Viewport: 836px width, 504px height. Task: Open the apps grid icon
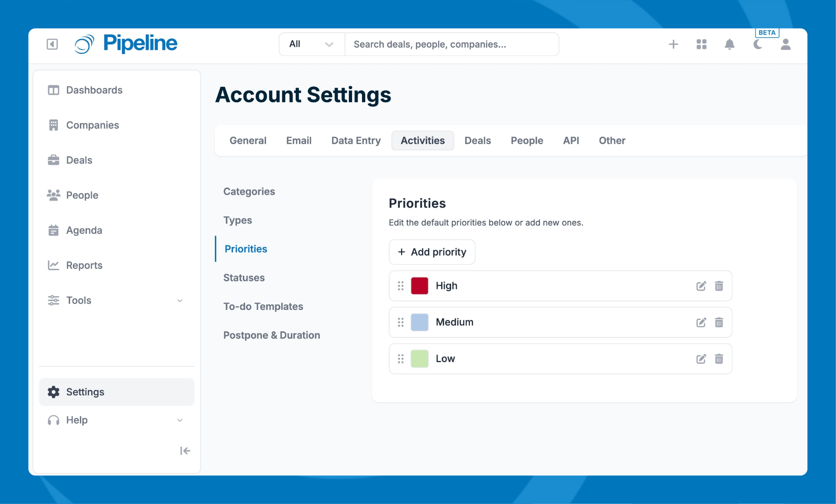point(701,44)
